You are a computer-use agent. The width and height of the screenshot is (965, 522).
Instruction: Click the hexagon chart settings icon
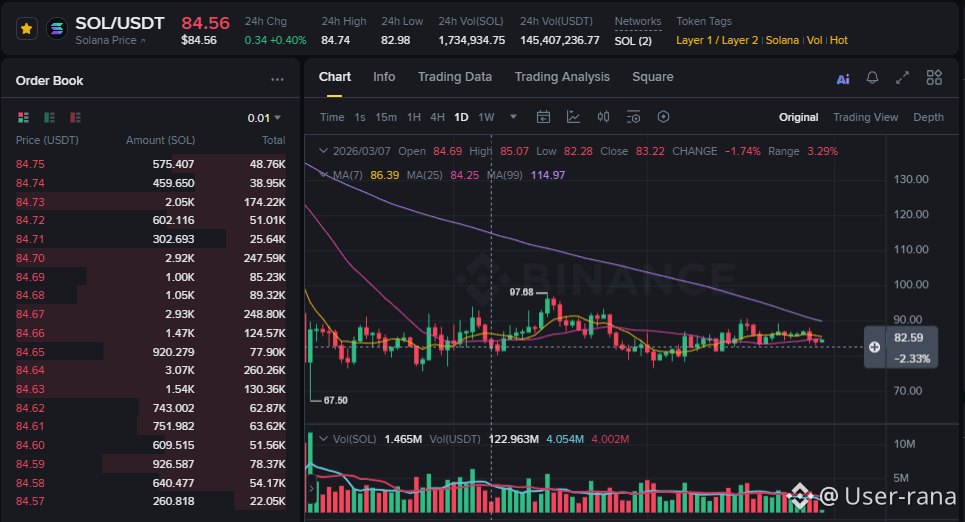pos(663,117)
